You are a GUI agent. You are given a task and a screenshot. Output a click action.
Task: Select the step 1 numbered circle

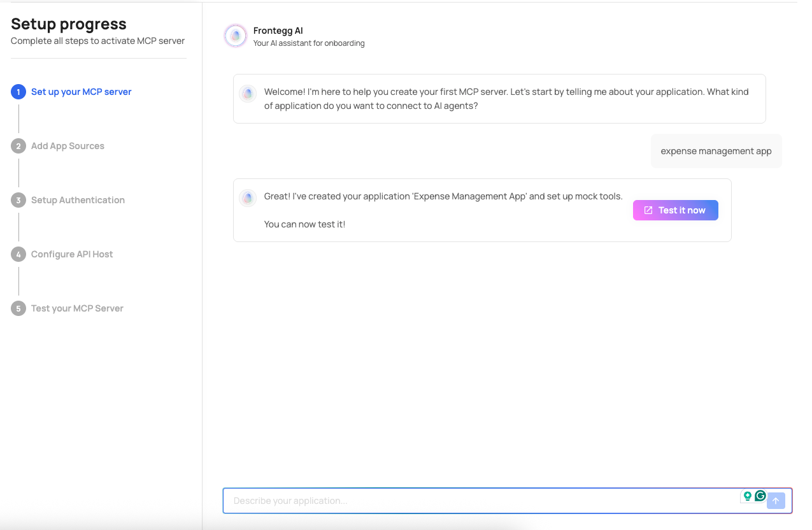(x=19, y=91)
